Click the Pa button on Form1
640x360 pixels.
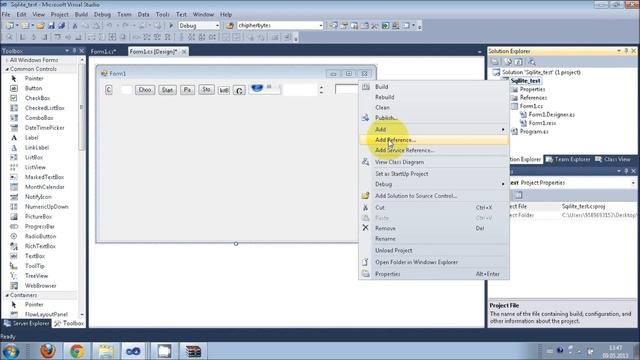pos(187,89)
